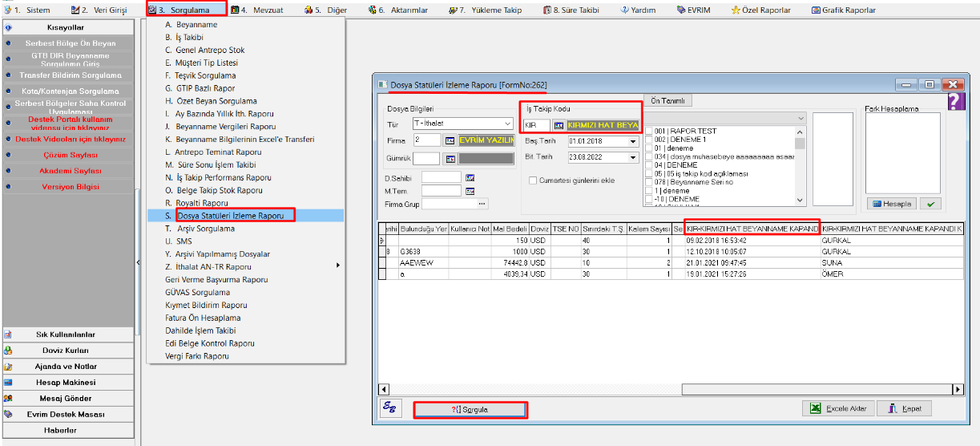Click the Firma lookup icon button

(450, 140)
